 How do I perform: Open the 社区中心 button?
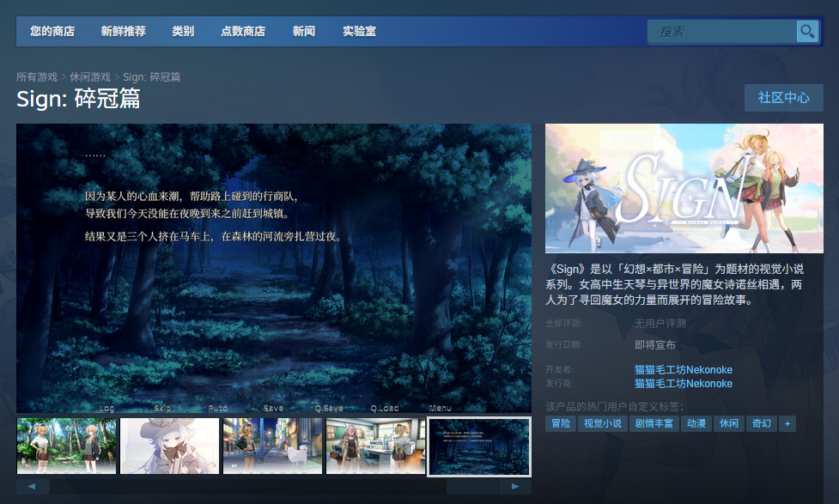[783, 98]
